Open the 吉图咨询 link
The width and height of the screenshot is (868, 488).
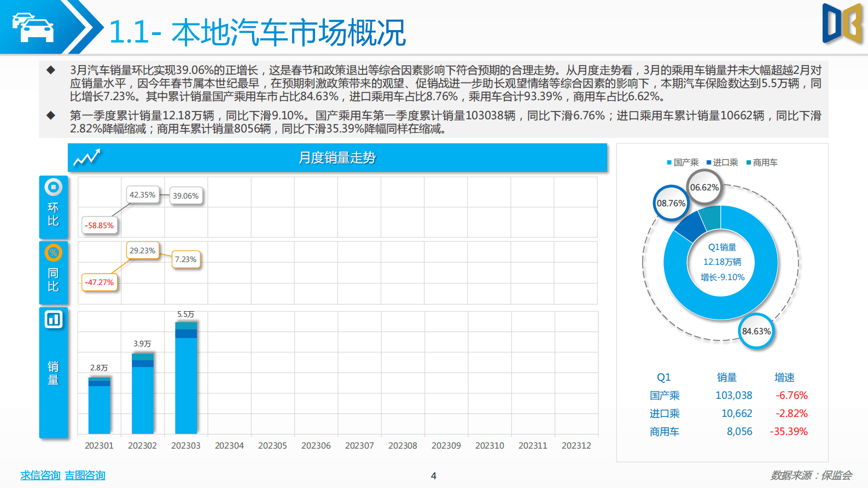pos(85,475)
